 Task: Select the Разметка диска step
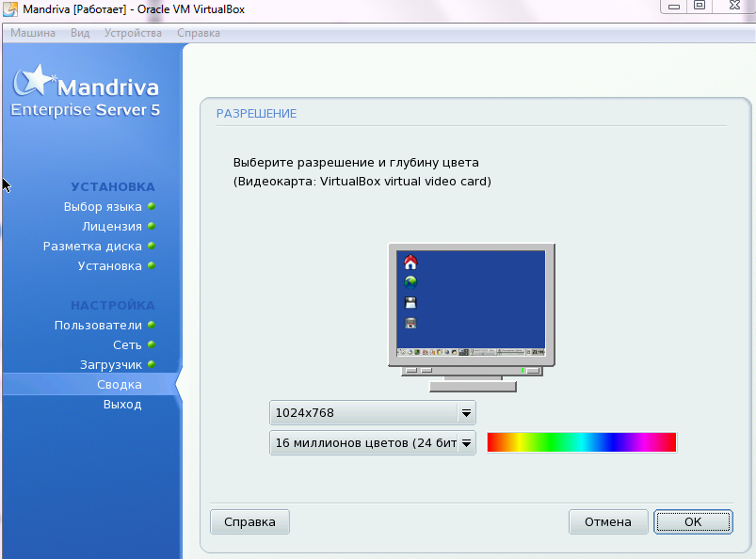coord(92,247)
